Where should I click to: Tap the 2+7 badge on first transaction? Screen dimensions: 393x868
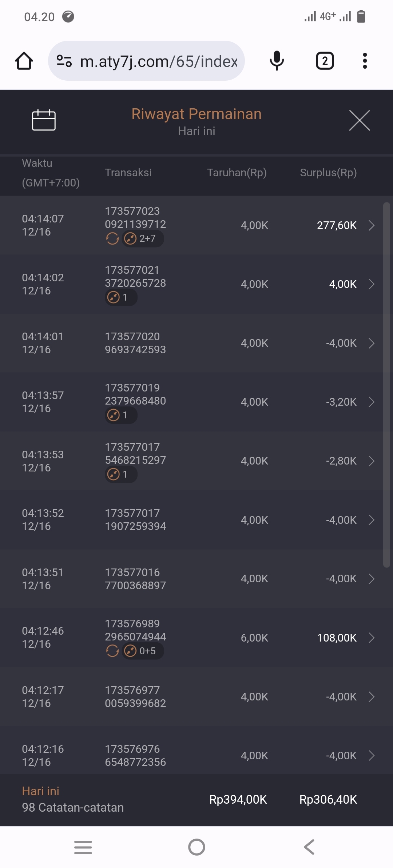click(x=143, y=239)
